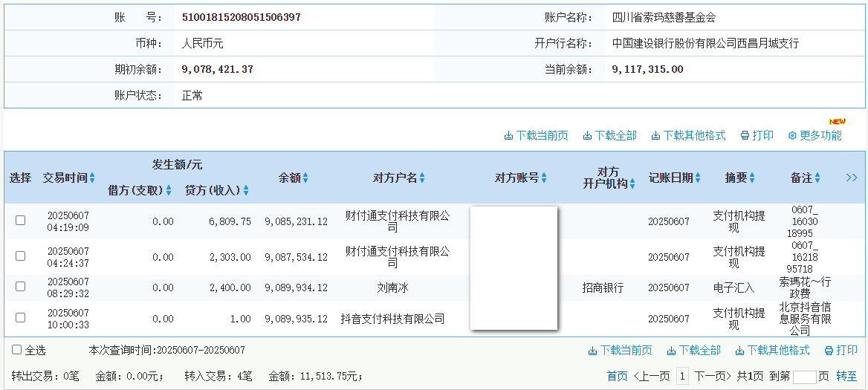Click the top 下载当前页 download link
Image resolution: width=868 pixels, height=390 pixels.
[x=536, y=135]
